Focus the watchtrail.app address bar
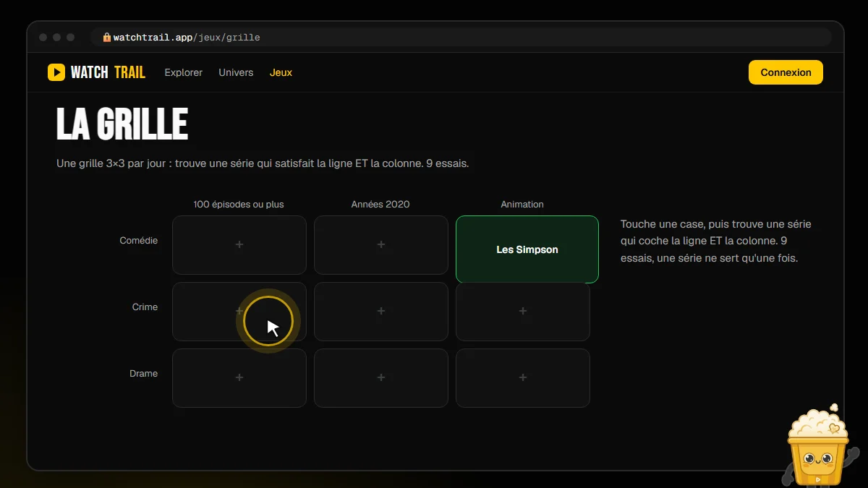This screenshot has height=488, width=868. (461, 37)
